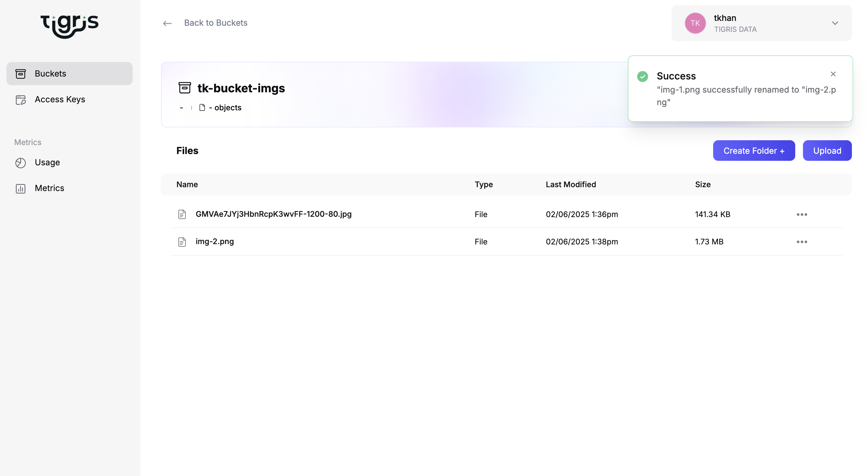Open more options for the jpg file

[x=802, y=215]
